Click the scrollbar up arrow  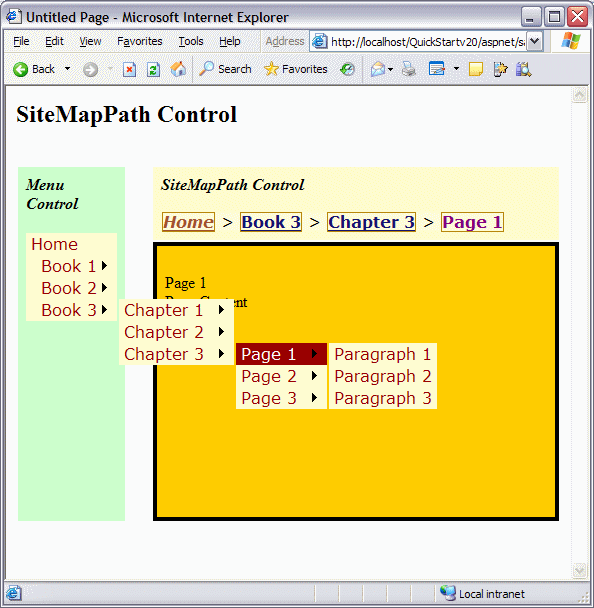click(580, 95)
